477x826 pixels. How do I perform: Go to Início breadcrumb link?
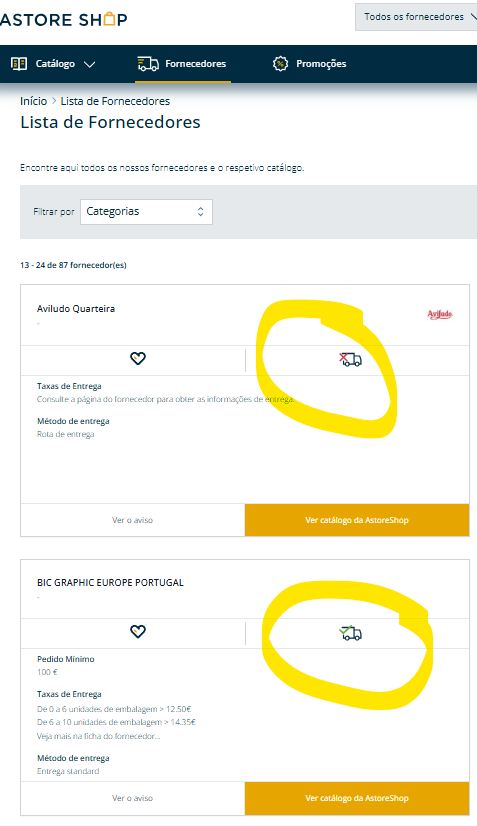point(34,101)
